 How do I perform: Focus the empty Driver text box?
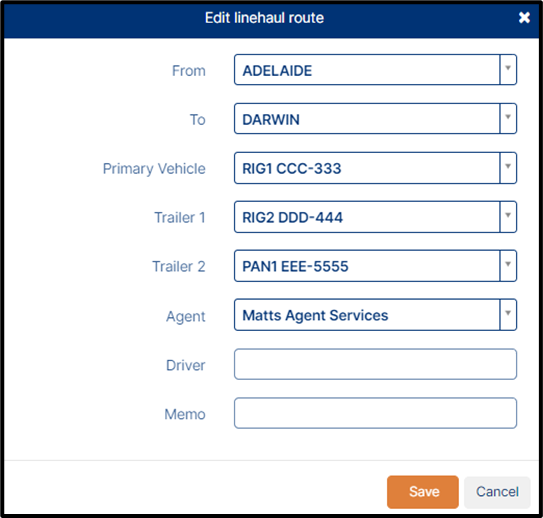pos(375,364)
